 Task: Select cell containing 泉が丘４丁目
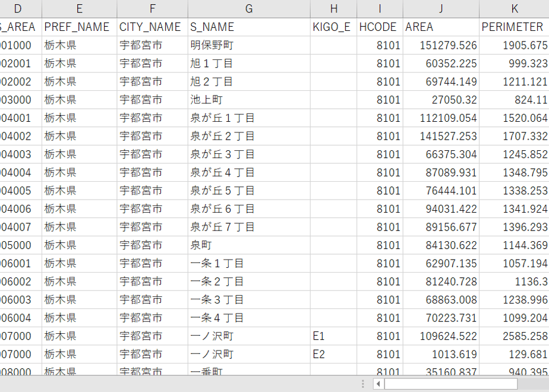[249, 173]
